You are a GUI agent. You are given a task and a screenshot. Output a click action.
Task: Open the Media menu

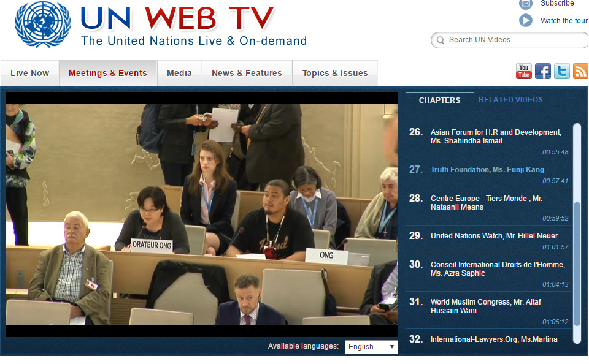179,73
